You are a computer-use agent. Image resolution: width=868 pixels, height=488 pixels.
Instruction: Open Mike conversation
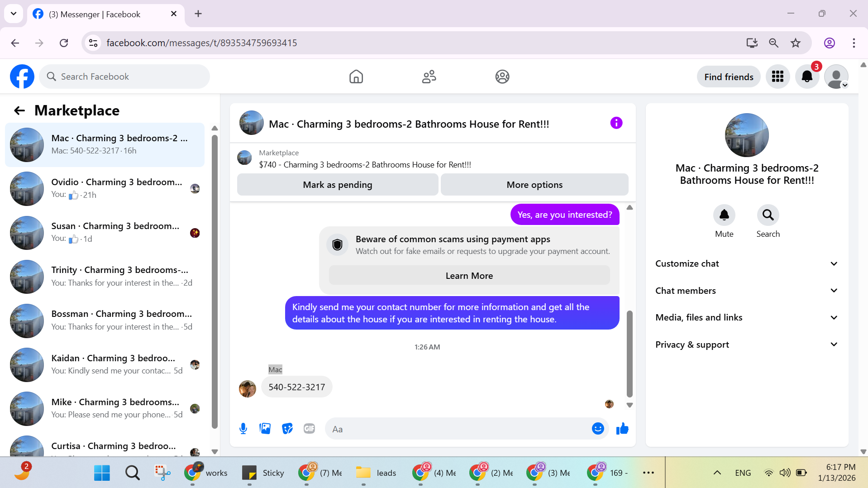105,408
